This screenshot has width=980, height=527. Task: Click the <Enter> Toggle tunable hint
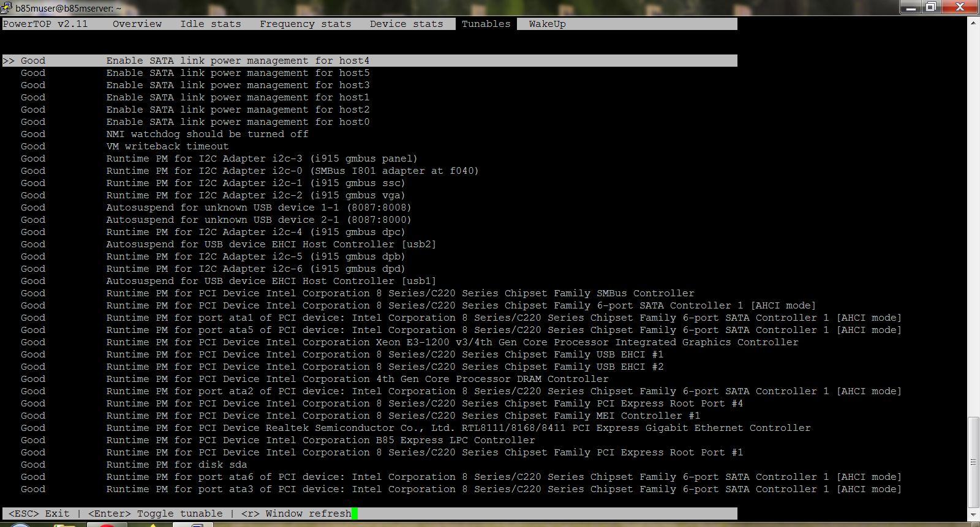tap(156, 514)
